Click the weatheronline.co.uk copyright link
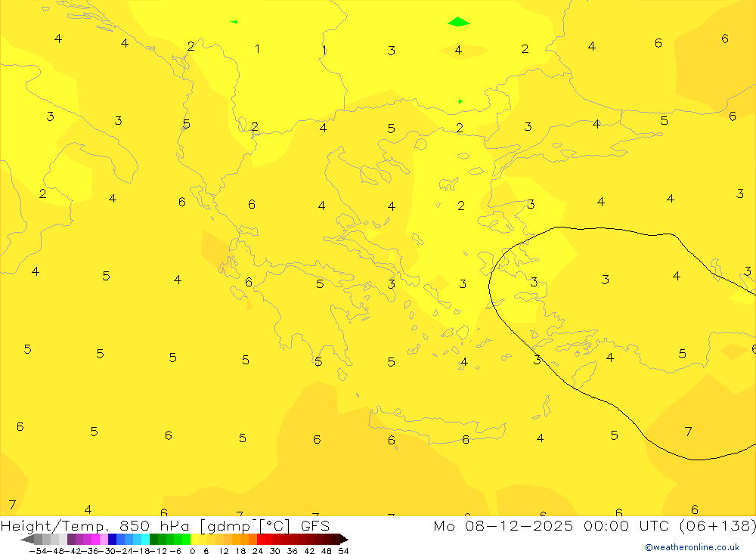 (x=692, y=547)
